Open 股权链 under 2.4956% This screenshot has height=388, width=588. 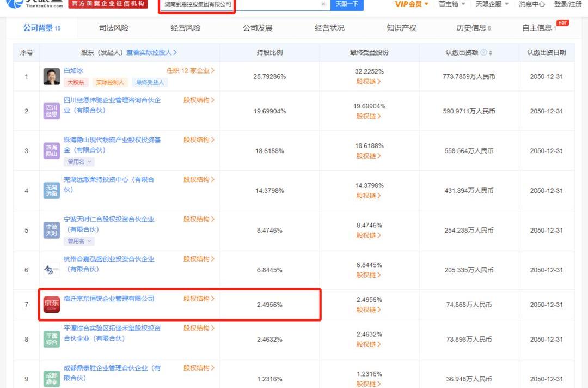coord(369,310)
